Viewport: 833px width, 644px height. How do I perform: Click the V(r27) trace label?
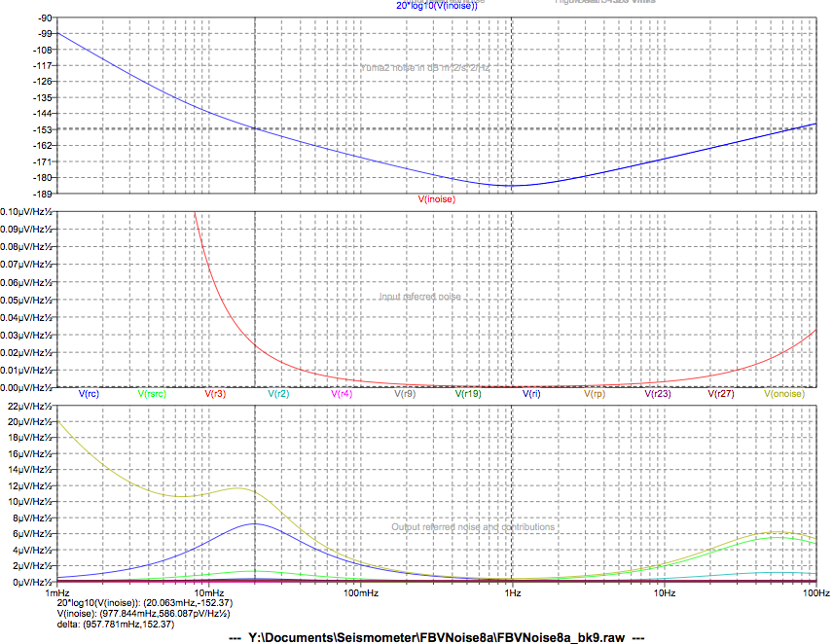click(721, 394)
